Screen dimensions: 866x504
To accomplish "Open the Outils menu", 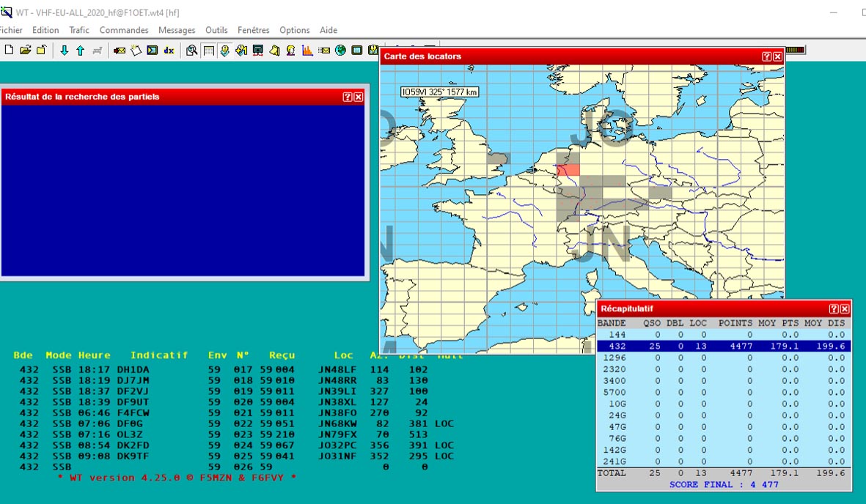I will pyautogui.click(x=216, y=30).
